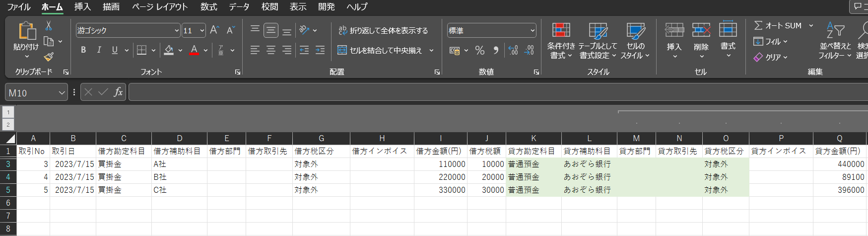Toggle Italic formatting

[99, 50]
